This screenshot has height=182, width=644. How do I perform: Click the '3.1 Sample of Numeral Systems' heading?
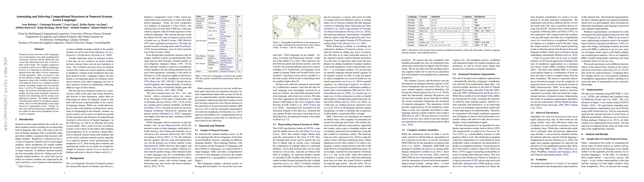point(212,131)
